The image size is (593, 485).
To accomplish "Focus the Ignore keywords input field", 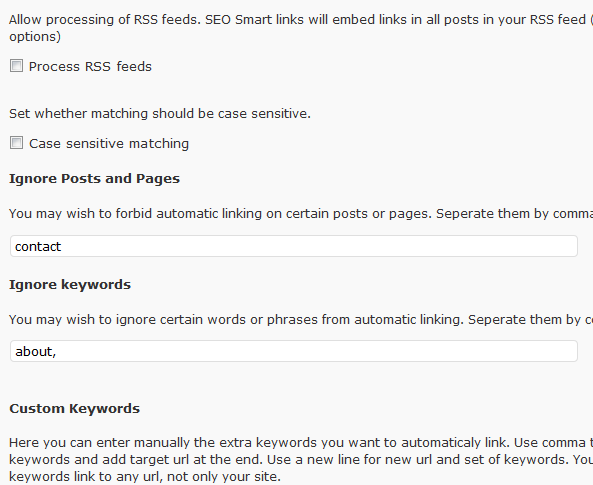I will coord(294,351).
